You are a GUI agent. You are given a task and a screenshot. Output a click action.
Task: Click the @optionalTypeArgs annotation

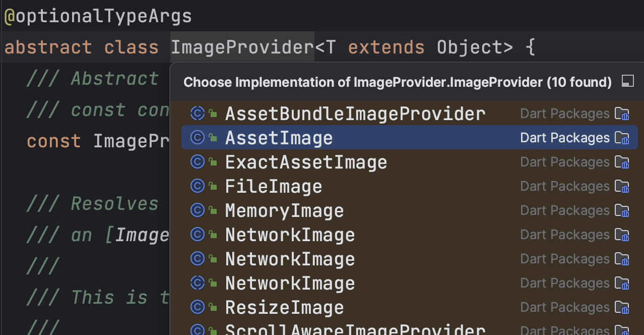(98, 16)
